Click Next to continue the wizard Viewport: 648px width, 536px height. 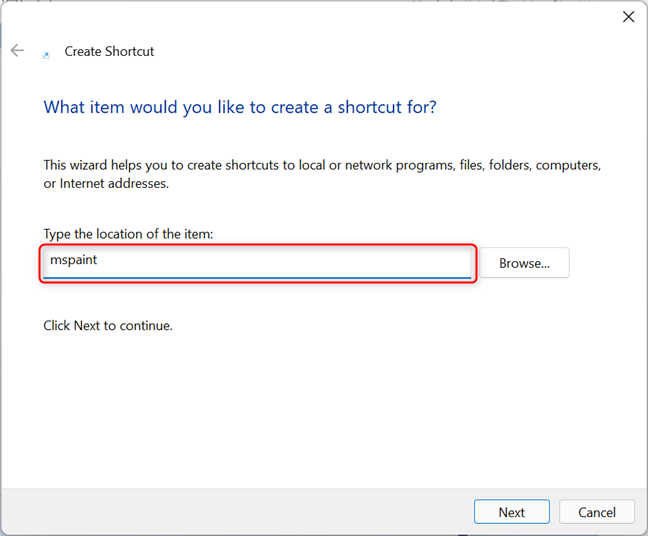click(x=512, y=512)
